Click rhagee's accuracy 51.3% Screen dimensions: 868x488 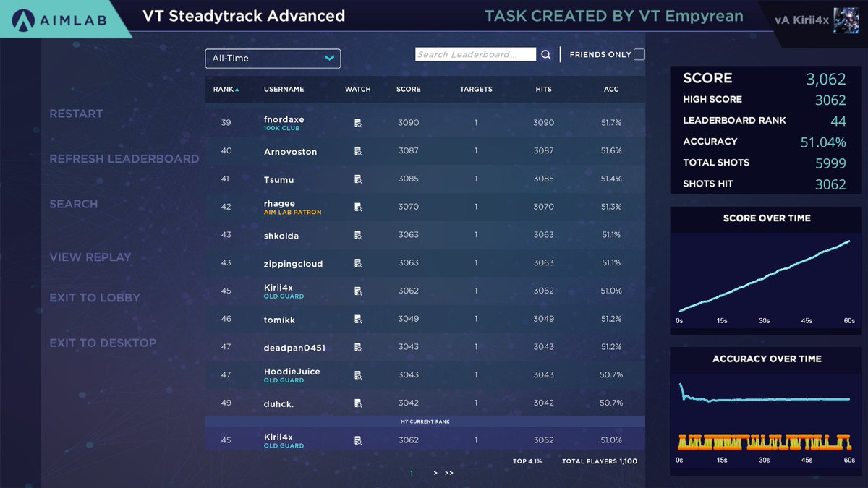pos(611,207)
